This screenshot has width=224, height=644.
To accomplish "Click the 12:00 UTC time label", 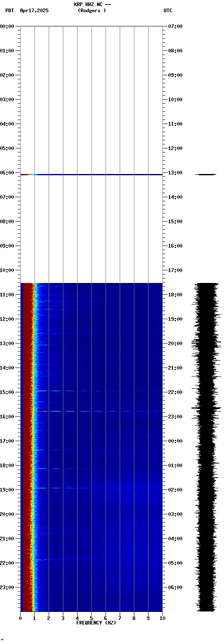I will [175, 148].
